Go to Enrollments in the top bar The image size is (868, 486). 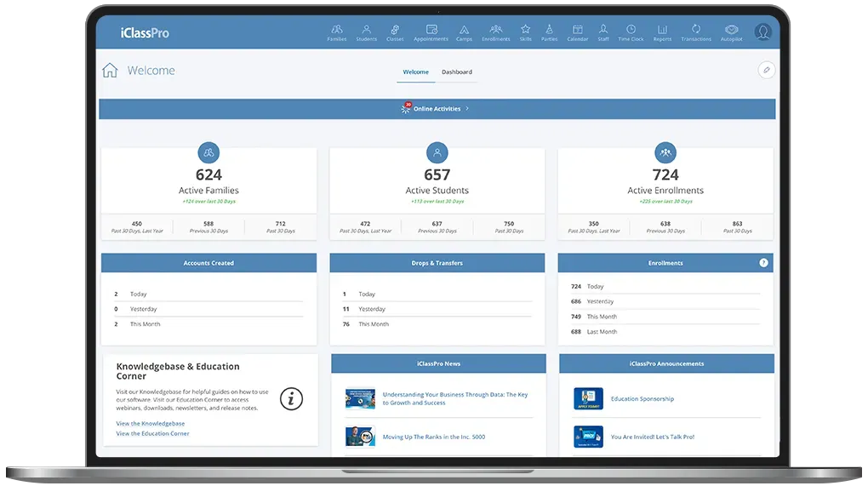pos(495,32)
